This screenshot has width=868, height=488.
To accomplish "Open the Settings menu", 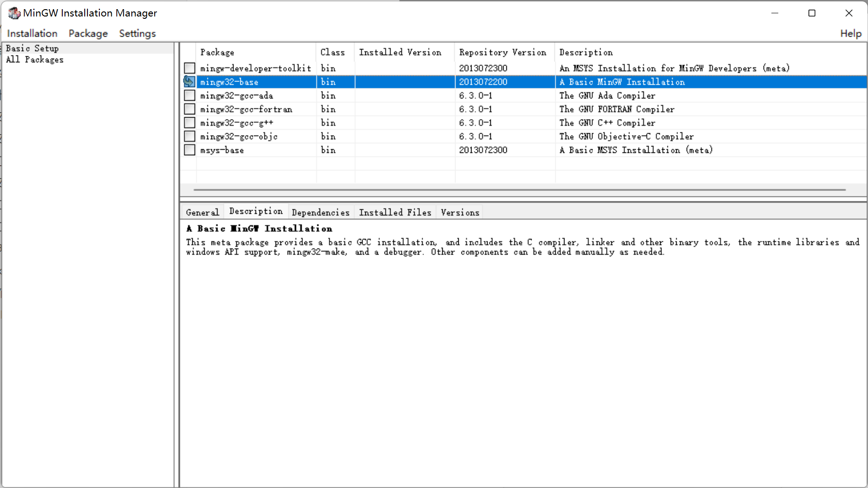I will click(x=137, y=33).
